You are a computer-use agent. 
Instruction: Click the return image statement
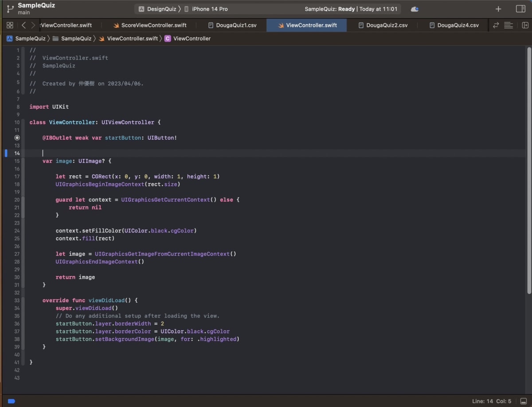pos(75,277)
